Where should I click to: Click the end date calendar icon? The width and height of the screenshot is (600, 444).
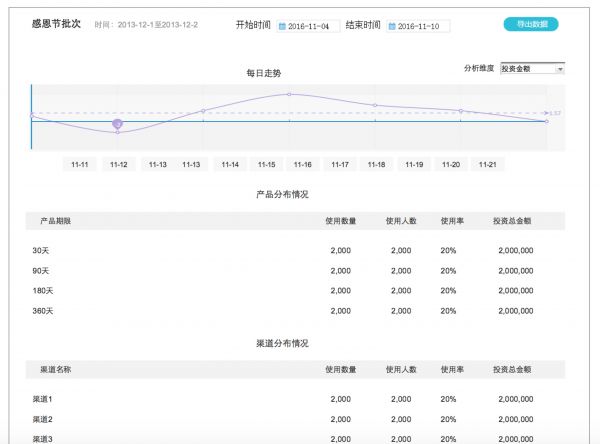pos(392,26)
